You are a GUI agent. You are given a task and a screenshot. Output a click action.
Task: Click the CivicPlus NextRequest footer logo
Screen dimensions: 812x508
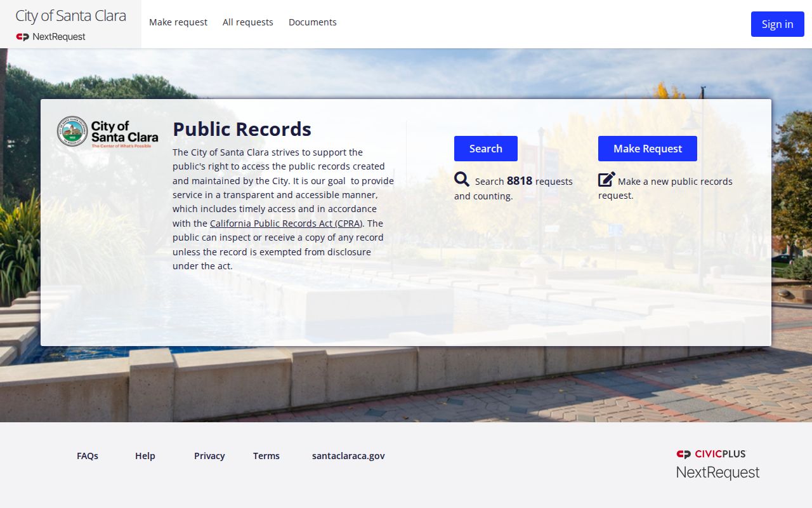[717, 464]
